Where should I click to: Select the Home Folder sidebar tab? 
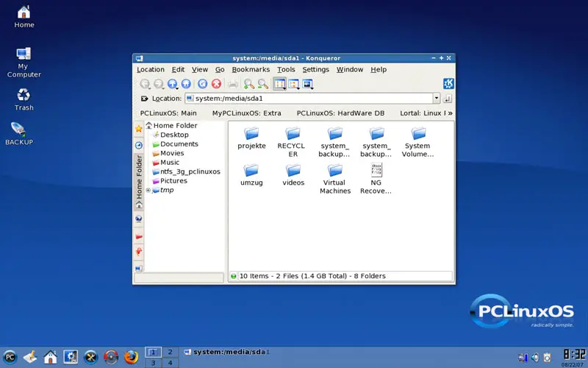coord(139,181)
